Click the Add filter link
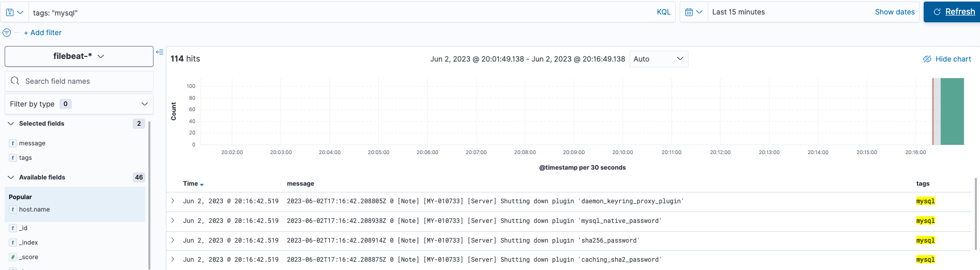The height and width of the screenshot is (270, 980). pyautogui.click(x=42, y=33)
